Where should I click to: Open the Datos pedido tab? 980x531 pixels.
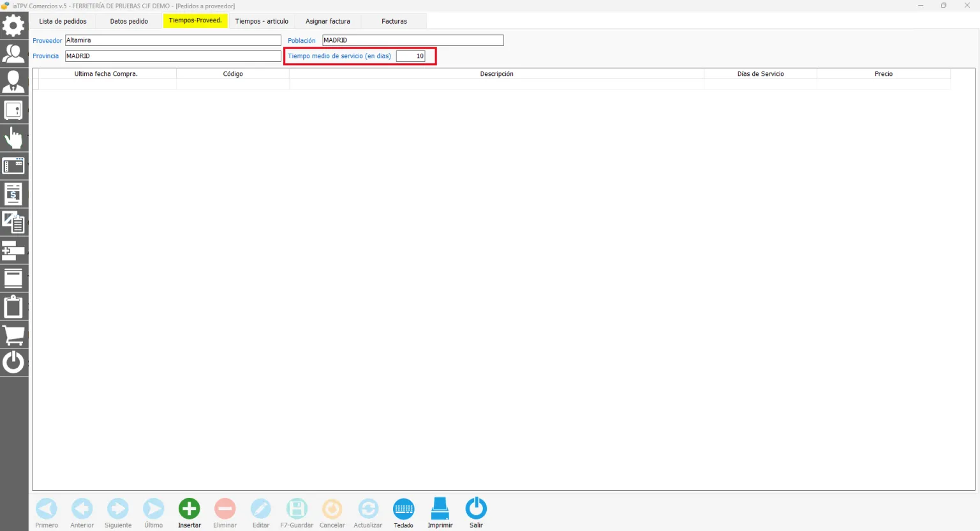(x=129, y=21)
